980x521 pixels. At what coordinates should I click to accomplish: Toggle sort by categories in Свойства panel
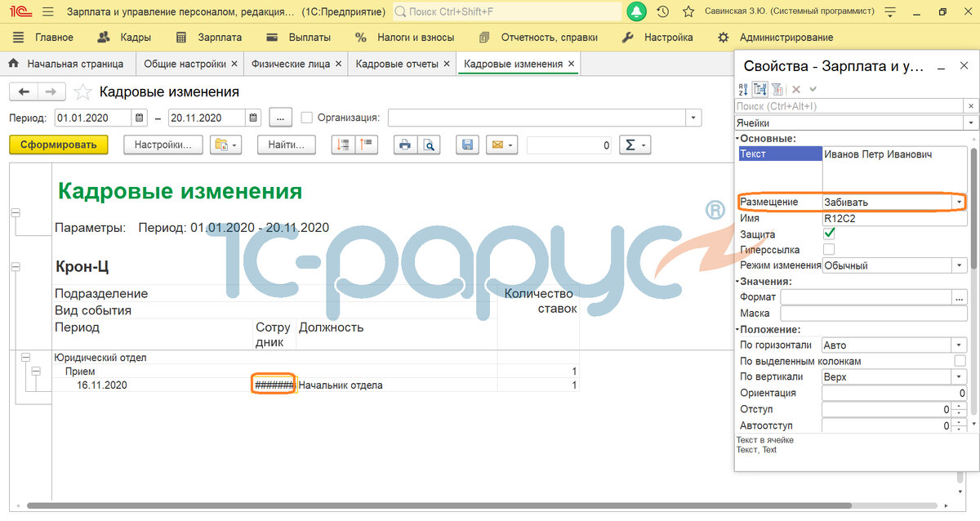(x=760, y=89)
